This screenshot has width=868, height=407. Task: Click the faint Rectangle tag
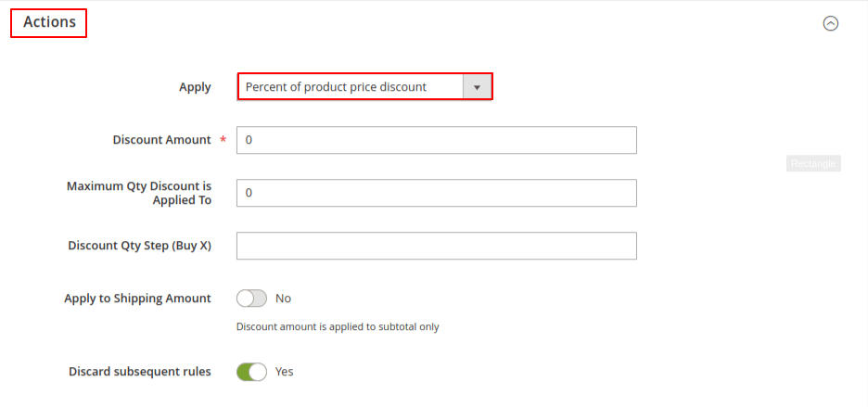(813, 163)
